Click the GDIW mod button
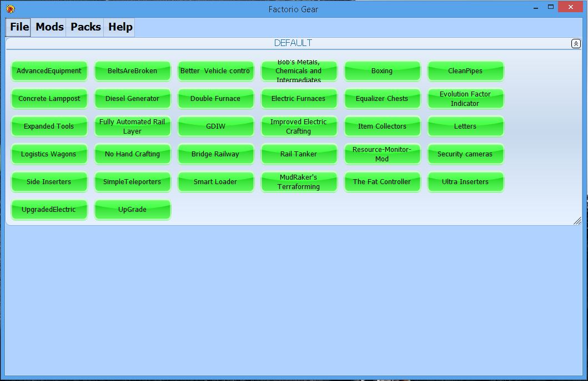The width and height of the screenshot is (588, 381). point(215,126)
